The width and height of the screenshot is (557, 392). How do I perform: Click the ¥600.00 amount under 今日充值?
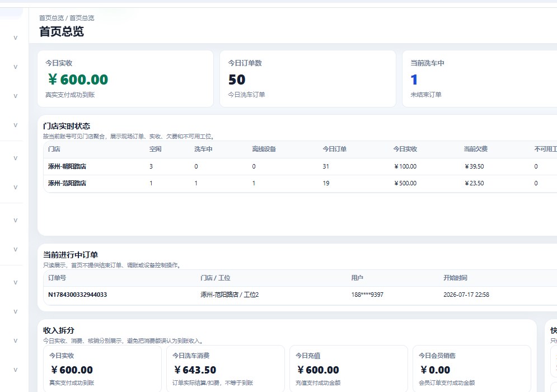click(319, 370)
